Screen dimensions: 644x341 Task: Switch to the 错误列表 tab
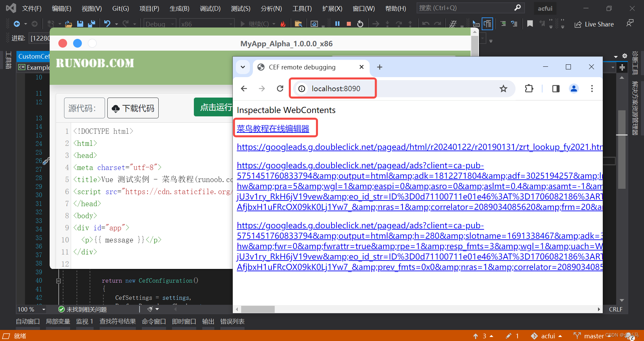232,321
